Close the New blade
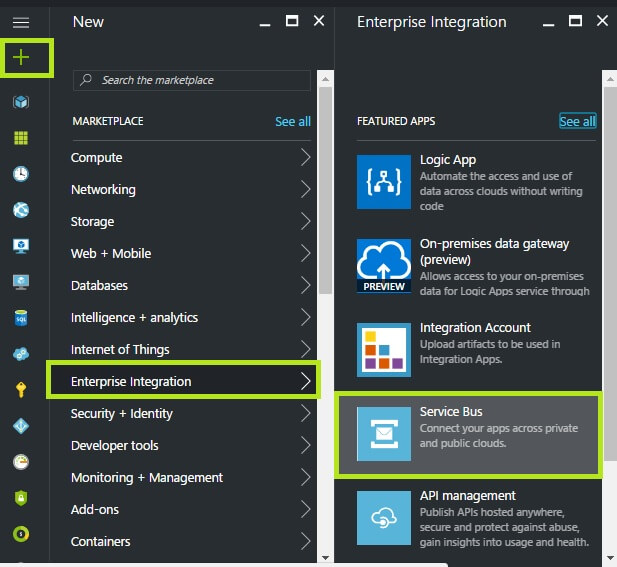This screenshot has height=567, width=617. click(x=319, y=21)
